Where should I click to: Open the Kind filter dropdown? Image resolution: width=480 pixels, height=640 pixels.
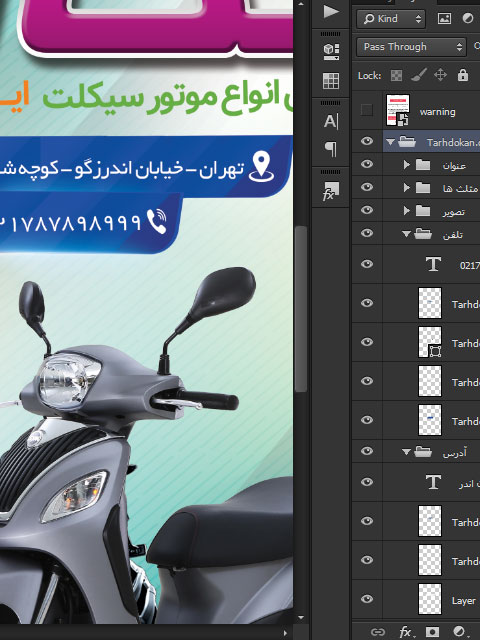391,19
